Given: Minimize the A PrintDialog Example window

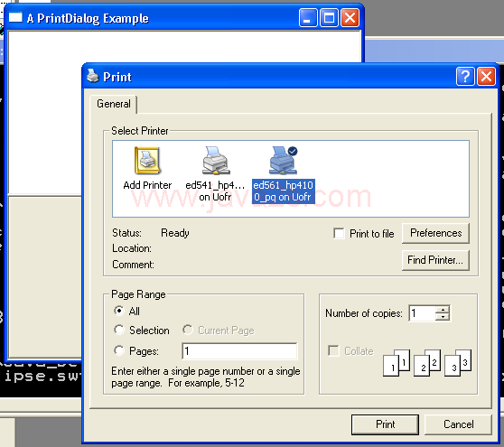Looking at the screenshot, I should [x=308, y=17].
